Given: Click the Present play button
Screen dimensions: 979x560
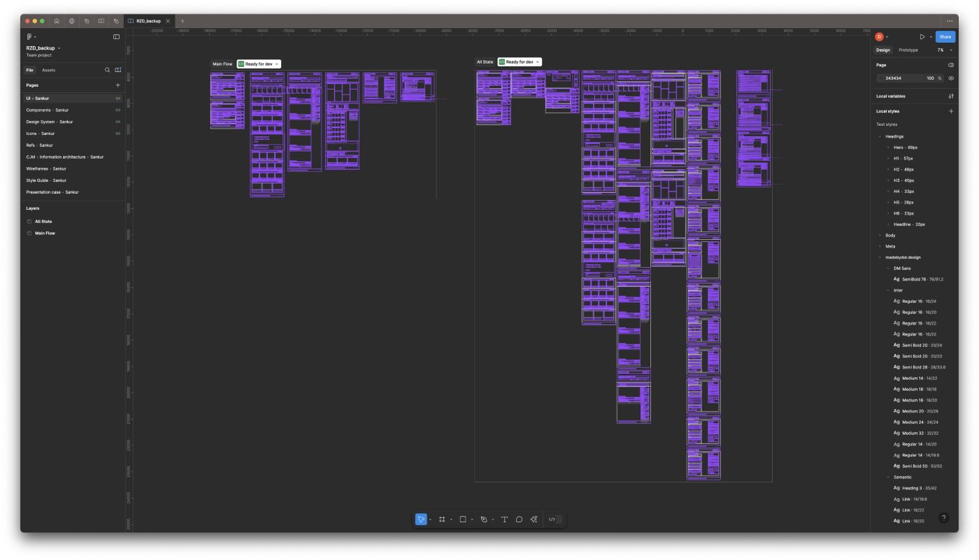Looking at the screenshot, I should (x=922, y=36).
